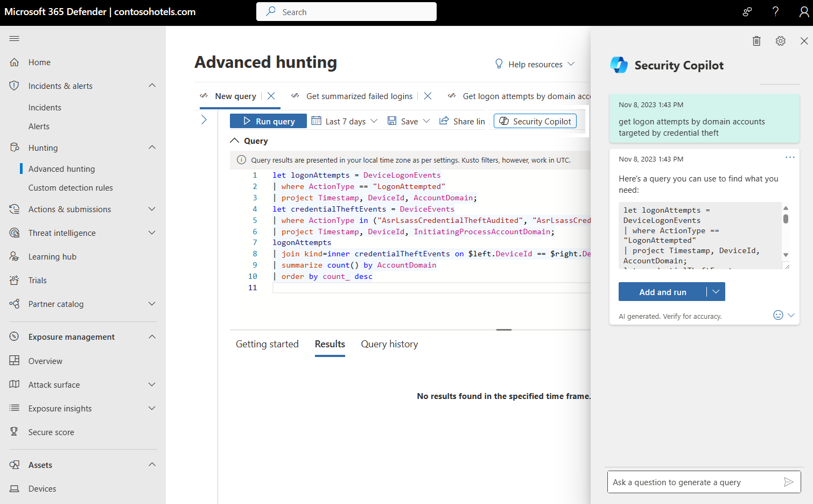Delete Copilot conversation with trash icon

click(756, 41)
